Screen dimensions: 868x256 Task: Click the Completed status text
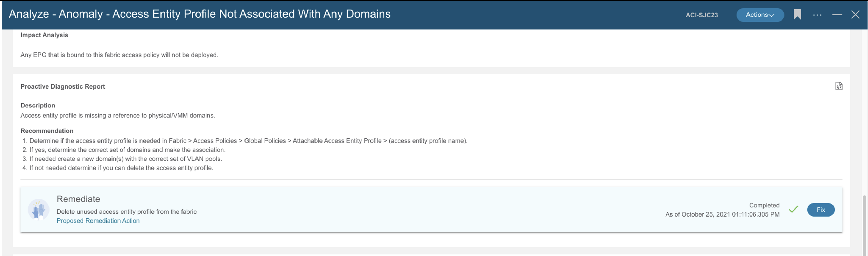(764, 205)
